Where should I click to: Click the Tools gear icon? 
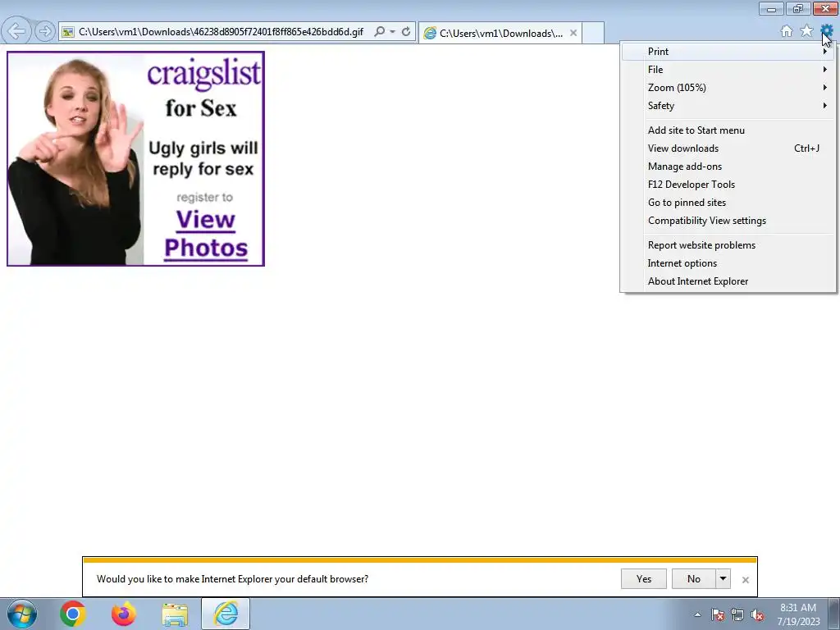click(827, 31)
